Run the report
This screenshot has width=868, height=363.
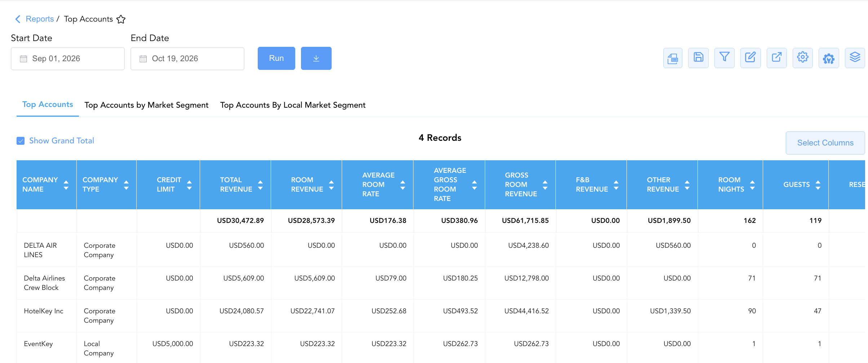(x=276, y=58)
